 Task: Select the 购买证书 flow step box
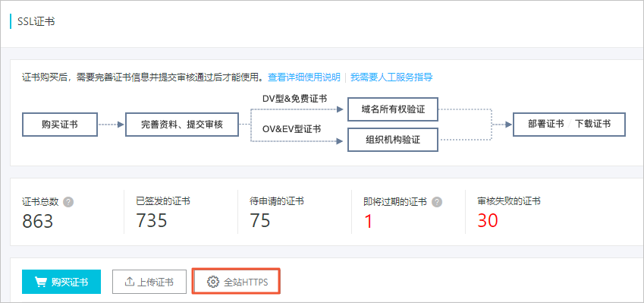(x=60, y=125)
